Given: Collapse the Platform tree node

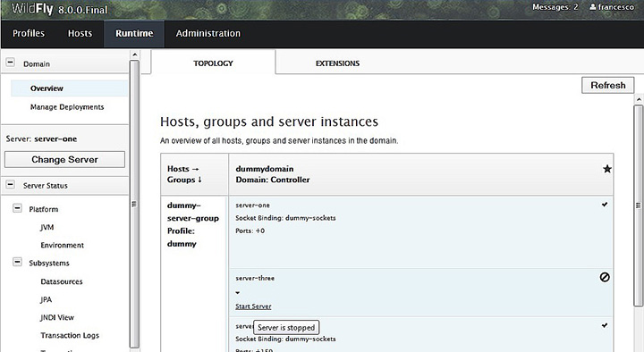Looking at the screenshot, I should [17, 208].
